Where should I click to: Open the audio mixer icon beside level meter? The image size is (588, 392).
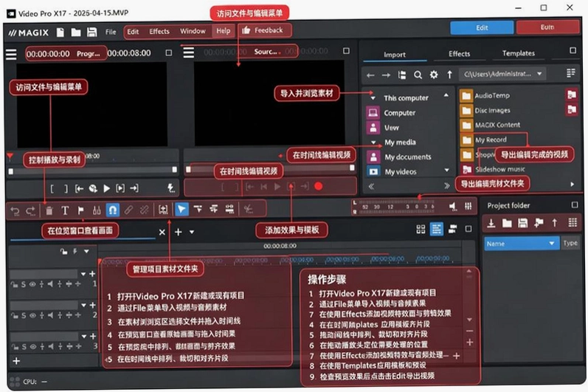(468, 206)
